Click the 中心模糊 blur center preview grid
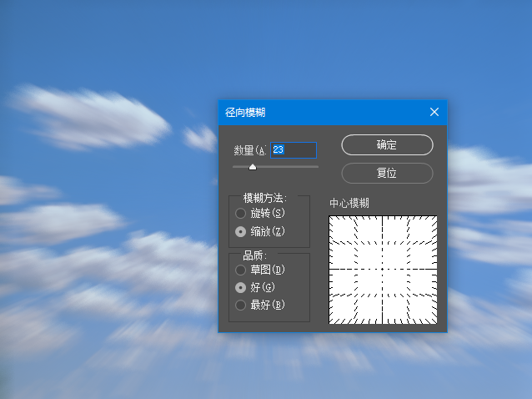 coord(383,270)
